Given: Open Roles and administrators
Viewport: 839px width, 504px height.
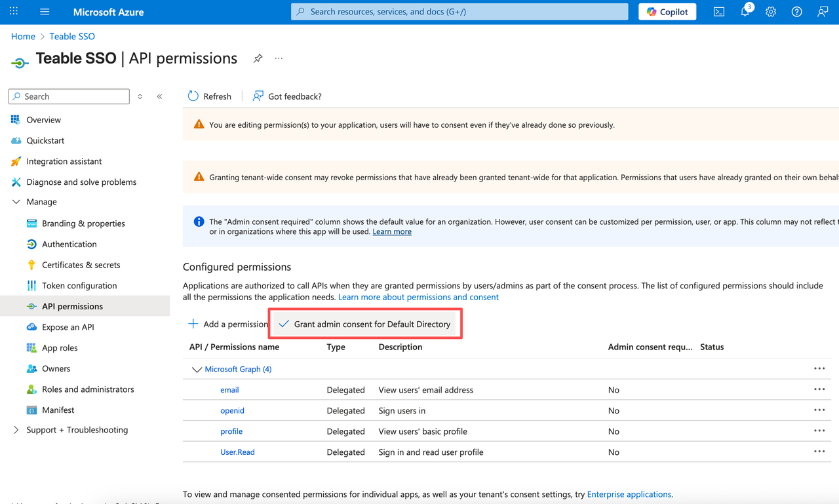Looking at the screenshot, I should point(88,389).
